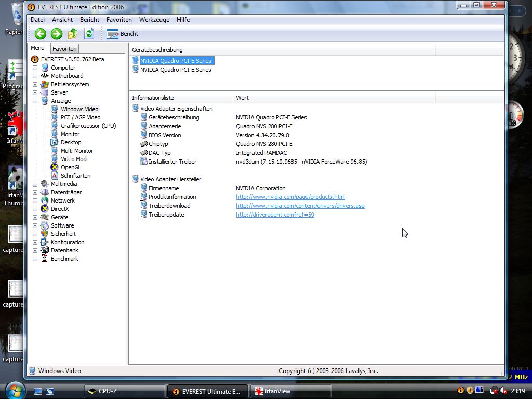Click the Sicherheit shield icon
Image resolution: width=532 pixels, height=399 pixels.
coord(45,234)
